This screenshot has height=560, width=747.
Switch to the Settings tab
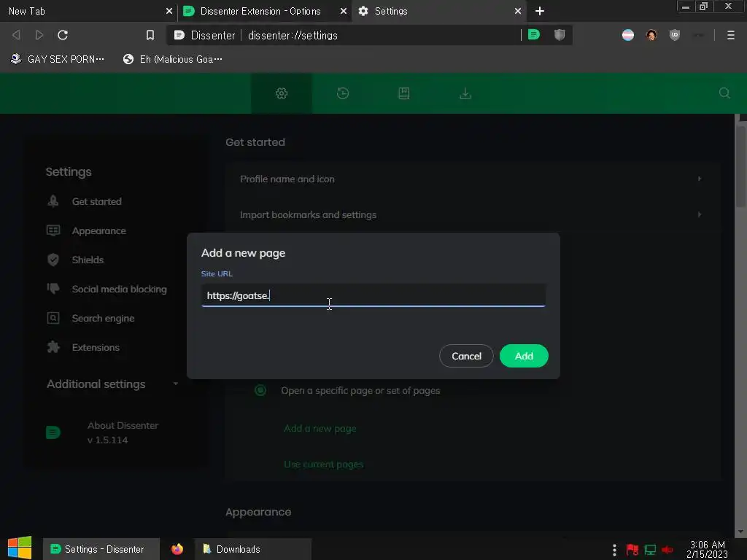pyautogui.click(x=438, y=11)
